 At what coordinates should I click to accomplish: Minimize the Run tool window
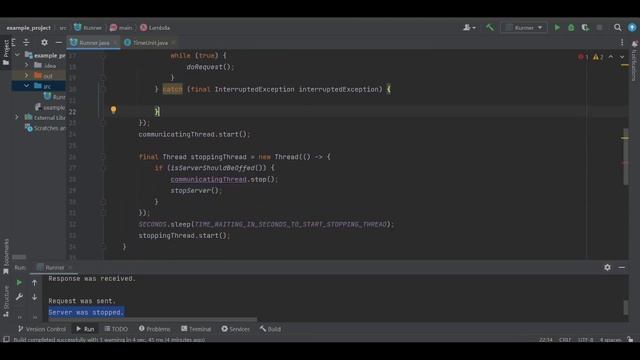point(622,267)
